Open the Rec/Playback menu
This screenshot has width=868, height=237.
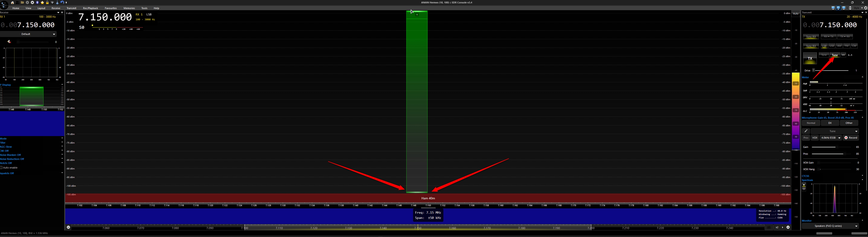coord(90,8)
